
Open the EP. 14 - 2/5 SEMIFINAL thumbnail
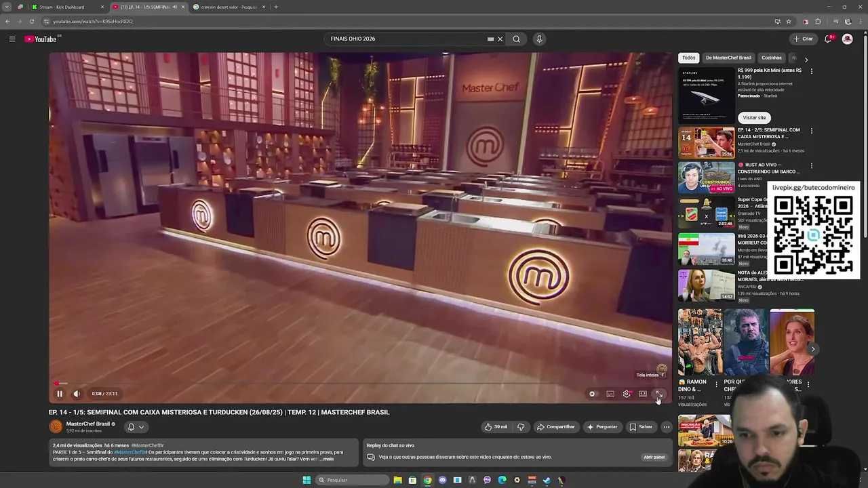(707, 143)
